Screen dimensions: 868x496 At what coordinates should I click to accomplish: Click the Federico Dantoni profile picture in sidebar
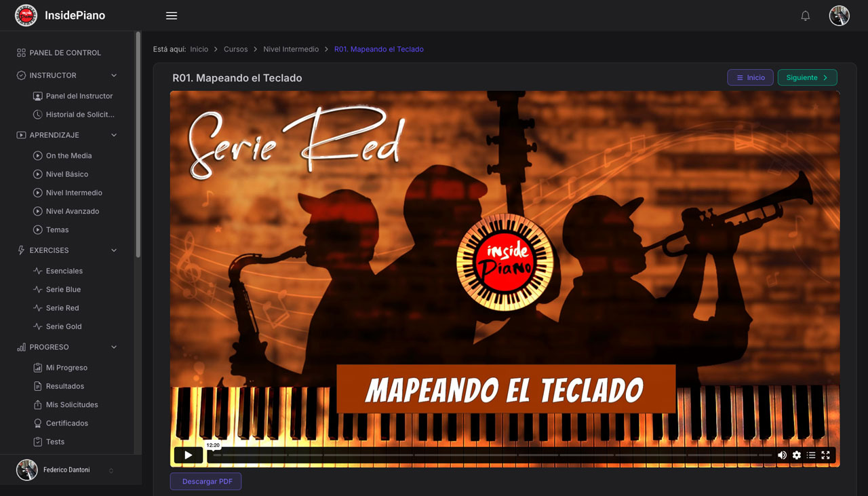pos(27,470)
